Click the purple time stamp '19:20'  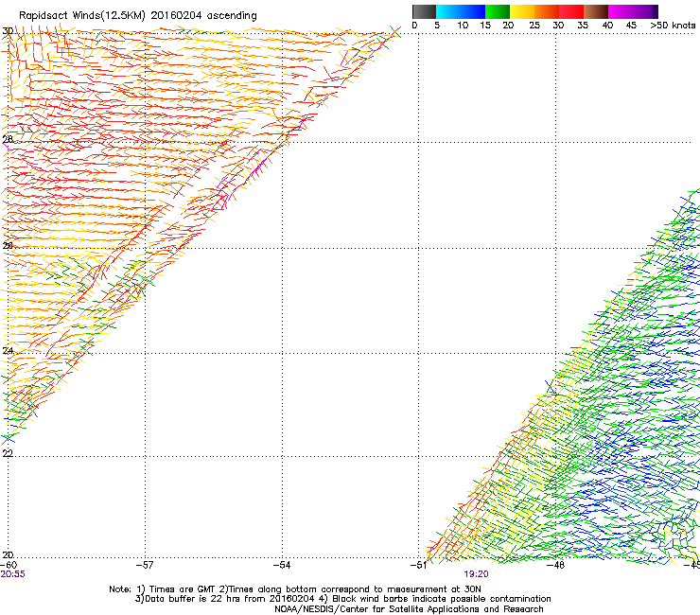[476, 574]
